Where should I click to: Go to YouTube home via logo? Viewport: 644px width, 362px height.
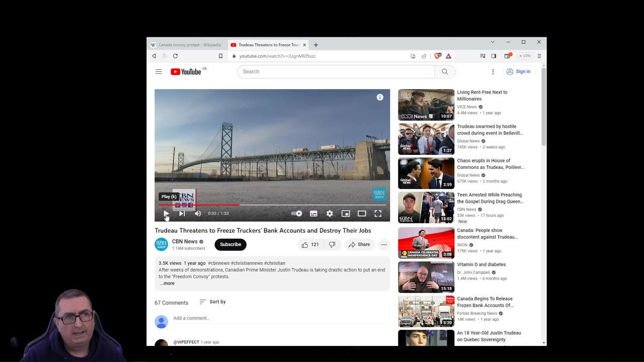tap(186, 72)
